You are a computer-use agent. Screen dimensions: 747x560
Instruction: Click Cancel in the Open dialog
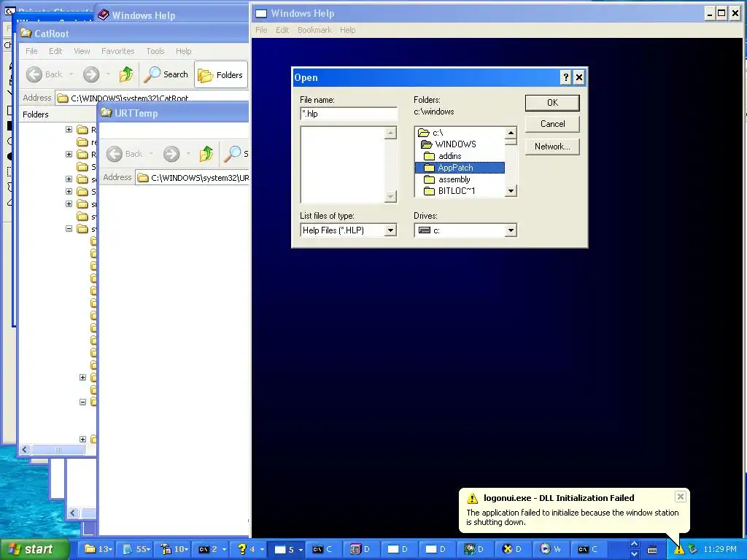pyautogui.click(x=552, y=124)
